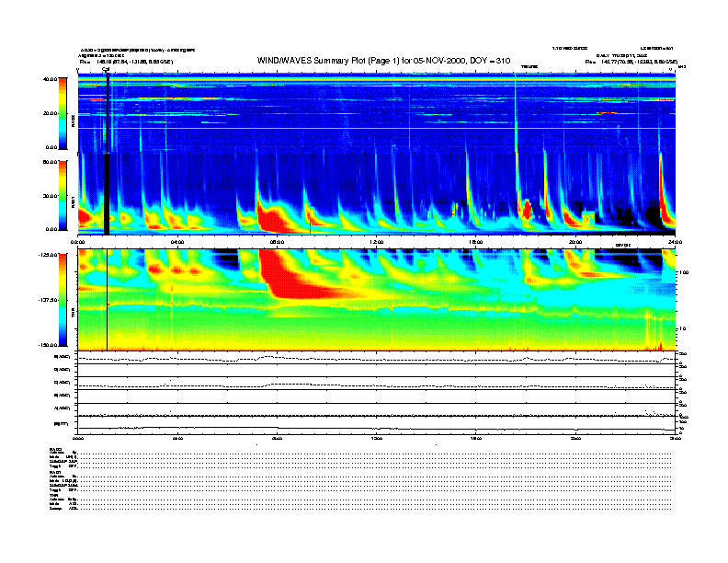
Task: Click the thin black vertical line in TNR spectrogram
Action: point(108,300)
